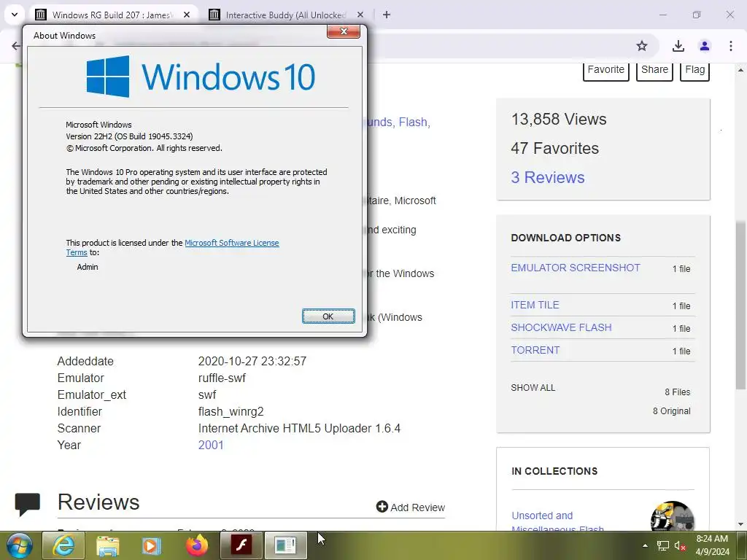Open the clock showing 8:24 AM

click(x=712, y=545)
